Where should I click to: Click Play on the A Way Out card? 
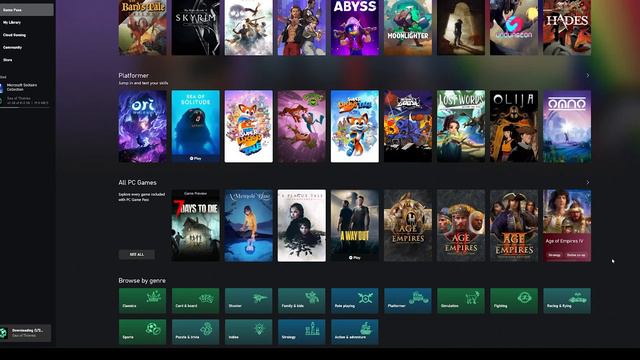(355, 258)
